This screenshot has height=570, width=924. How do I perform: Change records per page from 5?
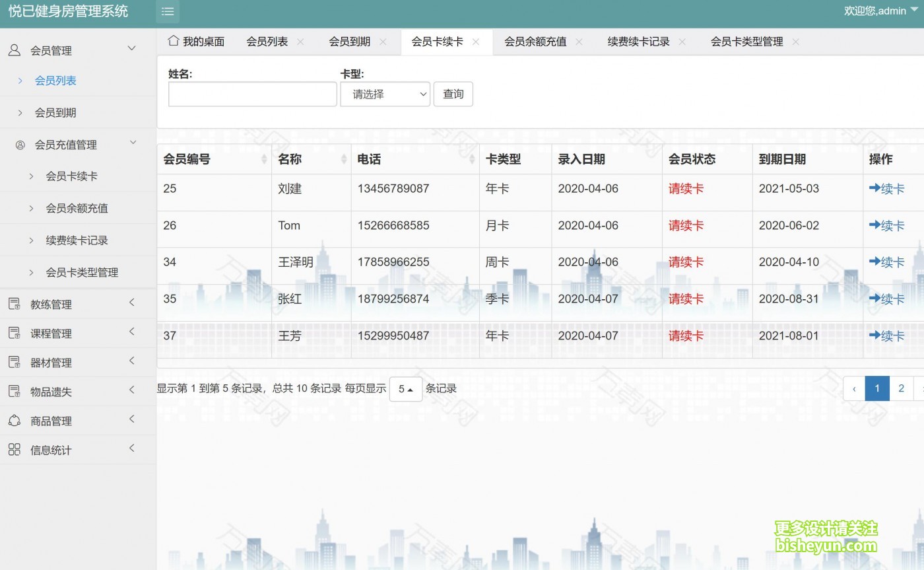(x=406, y=388)
